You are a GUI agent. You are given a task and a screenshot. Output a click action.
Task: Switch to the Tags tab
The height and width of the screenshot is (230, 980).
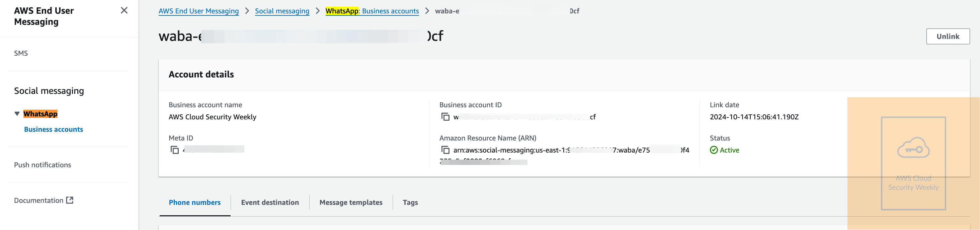(410, 203)
